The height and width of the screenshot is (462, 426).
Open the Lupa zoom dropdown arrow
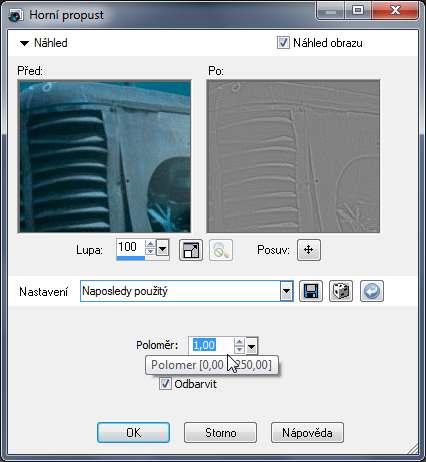point(162,249)
